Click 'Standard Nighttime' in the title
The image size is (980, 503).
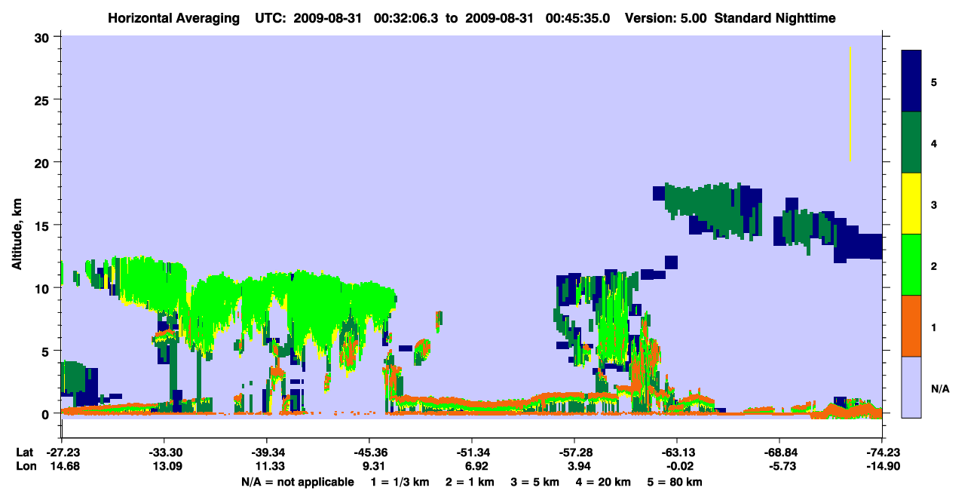click(x=775, y=17)
